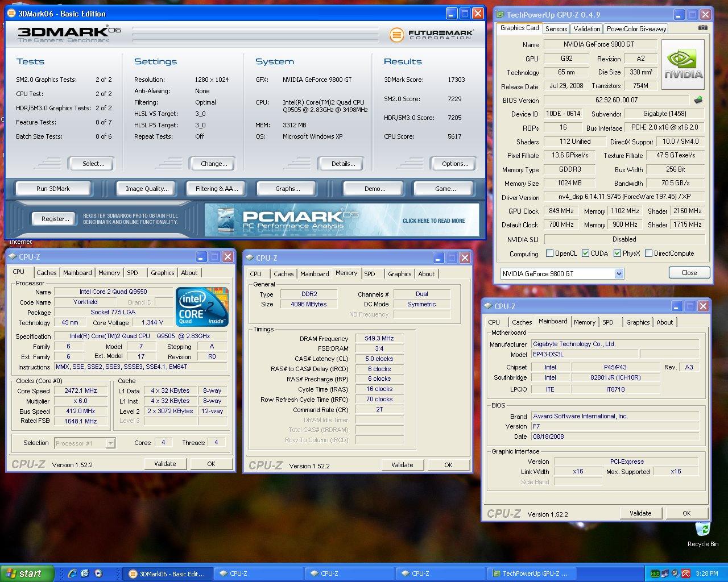Viewport: 728px width, 582px height.
Task: Click the GPU-Z BIOS Version field
Action: pyautogui.click(x=617, y=100)
